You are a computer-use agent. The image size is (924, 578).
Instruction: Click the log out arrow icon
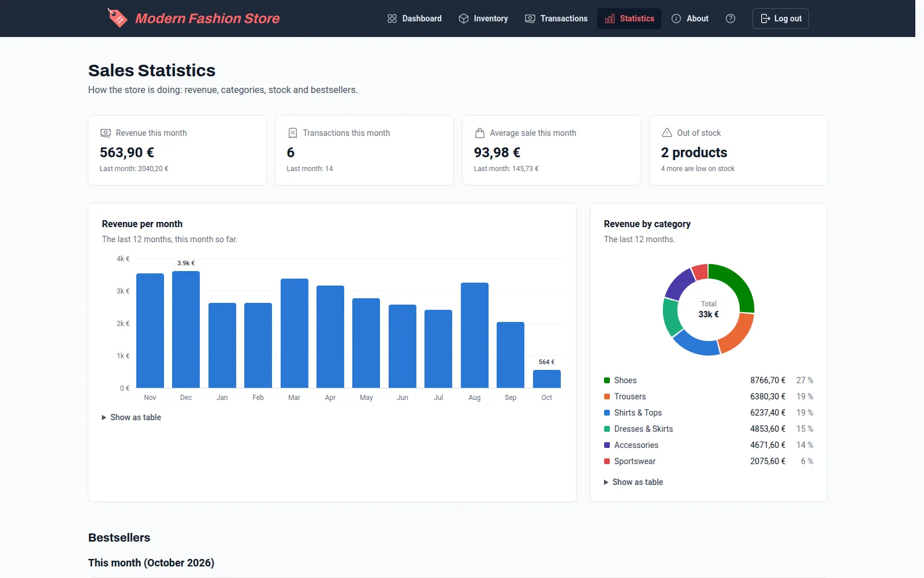pyautogui.click(x=766, y=18)
